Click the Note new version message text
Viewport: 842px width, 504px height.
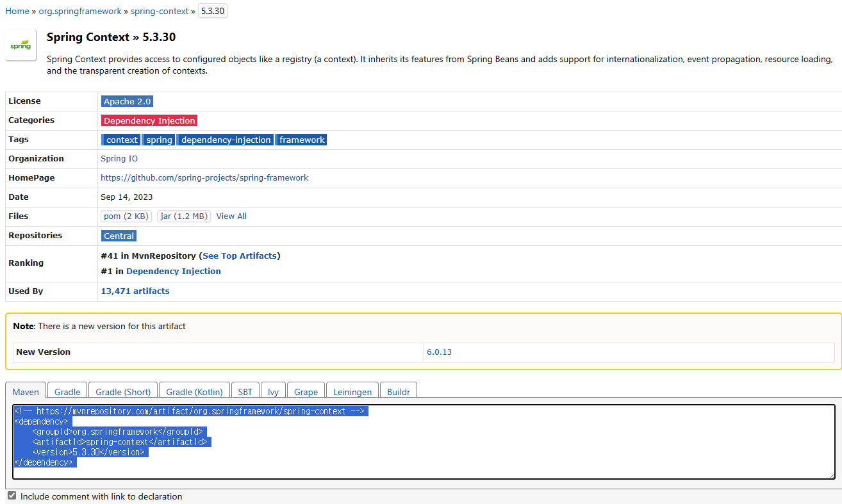[99, 326]
